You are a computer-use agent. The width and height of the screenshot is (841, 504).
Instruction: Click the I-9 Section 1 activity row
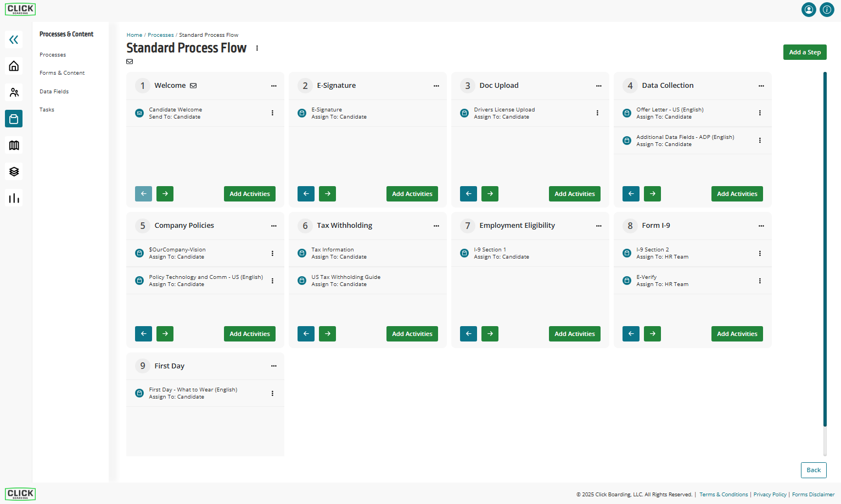[x=530, y=253]
